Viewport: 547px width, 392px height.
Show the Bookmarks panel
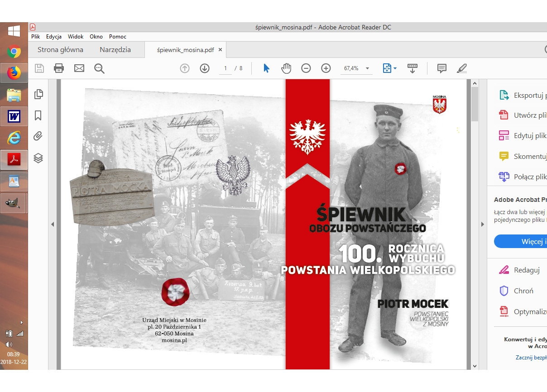[x=38, y=115]
